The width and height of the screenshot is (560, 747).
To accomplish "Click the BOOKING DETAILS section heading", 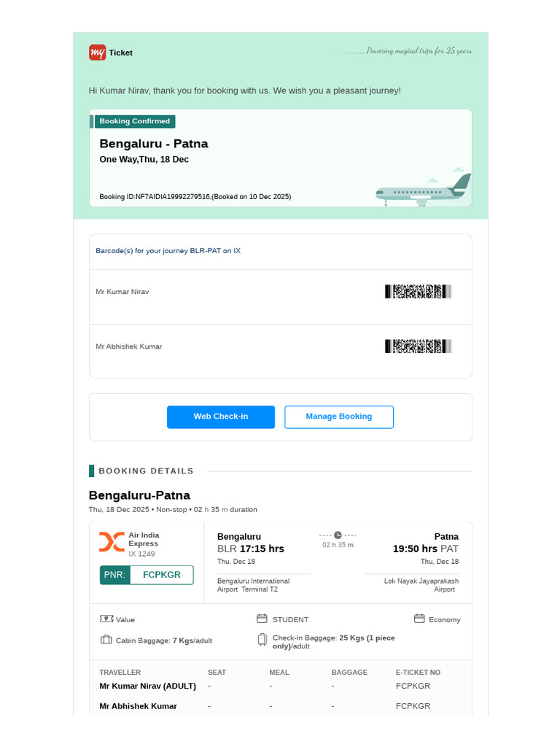I will 146,471.
